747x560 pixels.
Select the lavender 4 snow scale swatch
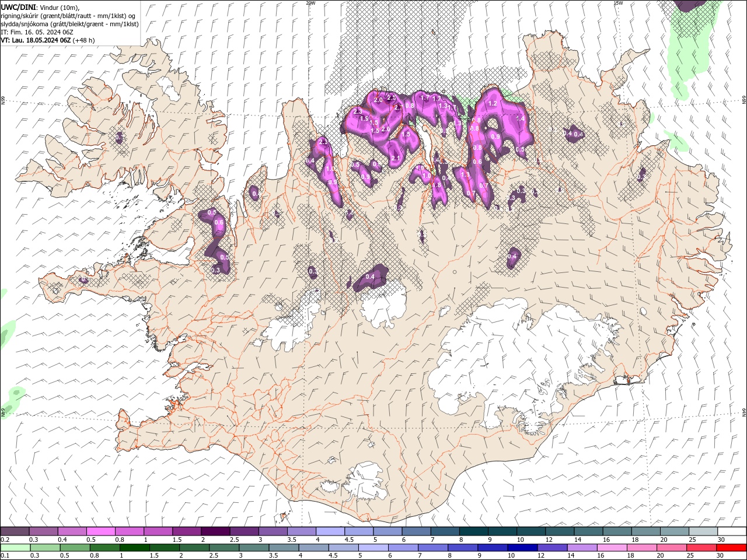(x=330, y=531)
